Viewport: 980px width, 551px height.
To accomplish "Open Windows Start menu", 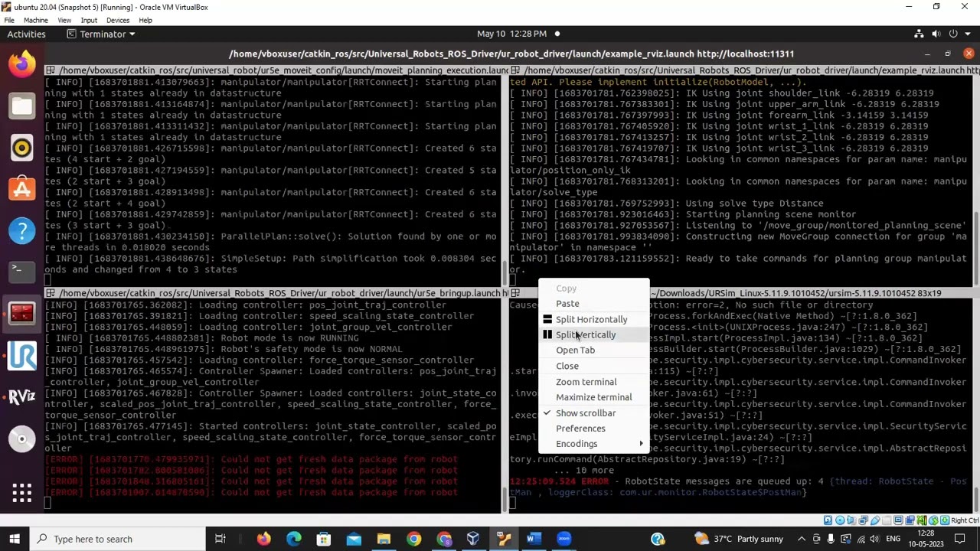I will pos(16,539).
